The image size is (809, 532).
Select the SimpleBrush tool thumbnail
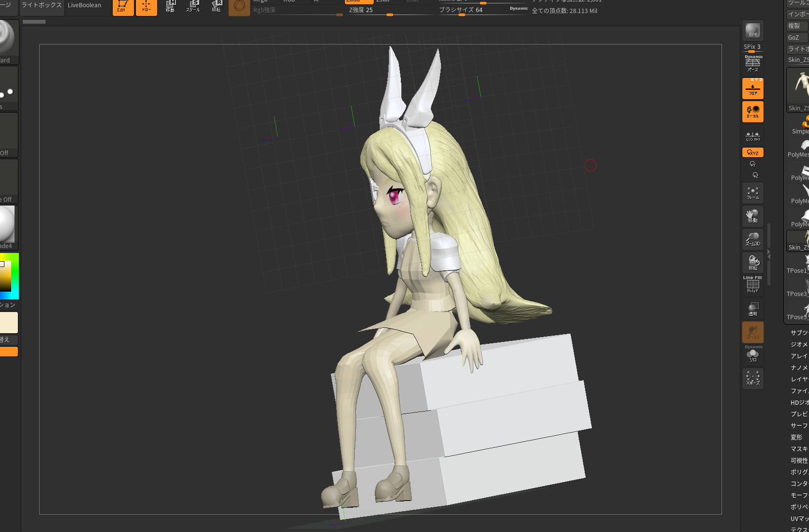pos(799,125)
